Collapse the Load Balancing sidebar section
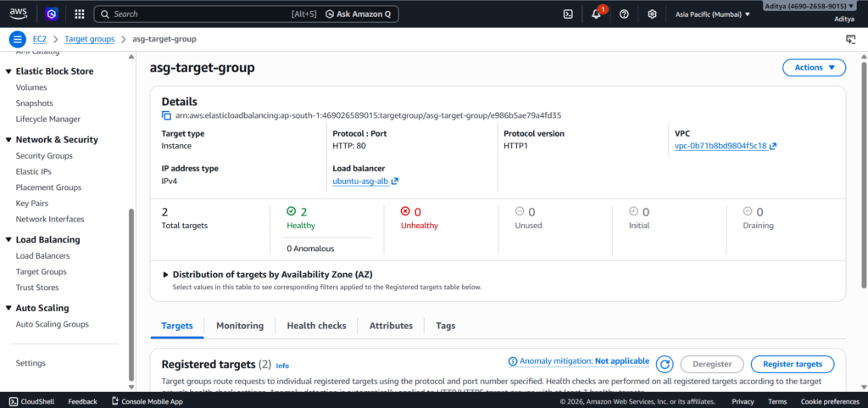The width and height of the screenshot is (868, 408). pyautogui.click(x=8, y=240)
